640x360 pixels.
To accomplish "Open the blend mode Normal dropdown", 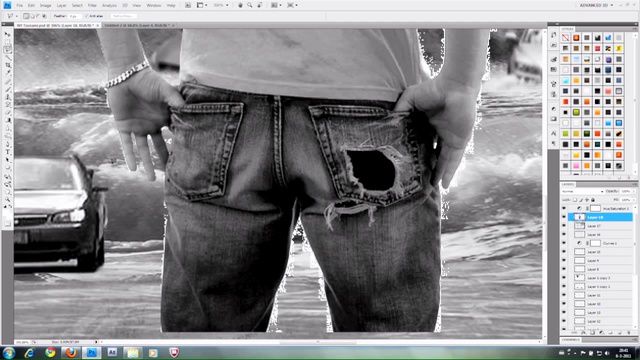I will [582, 191].
